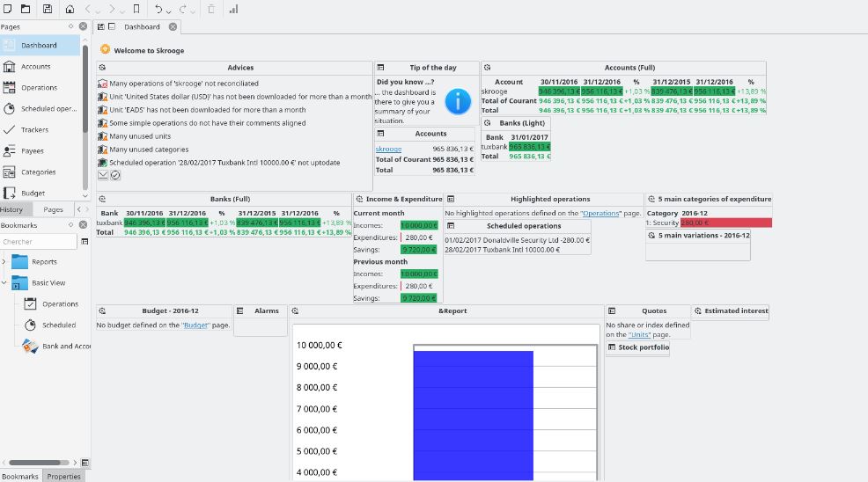This screenshot has height=482, width=868.
Task: Switch to the Properties bottom tab
Action: [x=63, y=477]
